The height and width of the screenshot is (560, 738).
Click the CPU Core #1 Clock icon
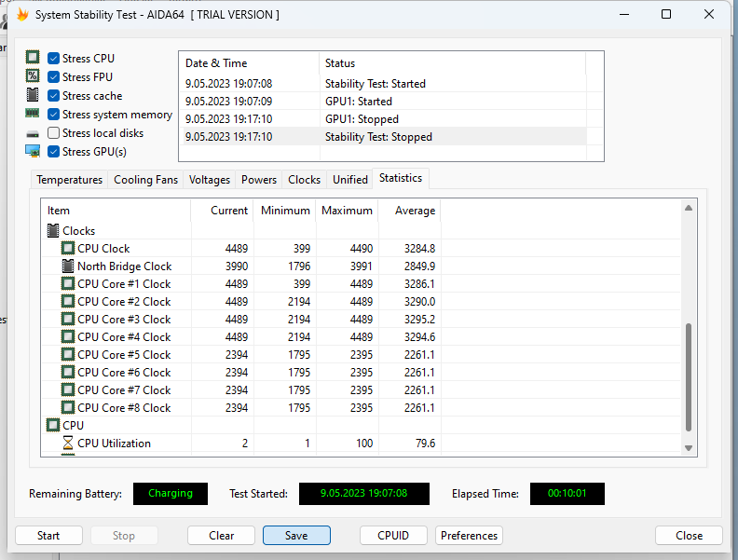pyautogui.click(x=68, y=284)
